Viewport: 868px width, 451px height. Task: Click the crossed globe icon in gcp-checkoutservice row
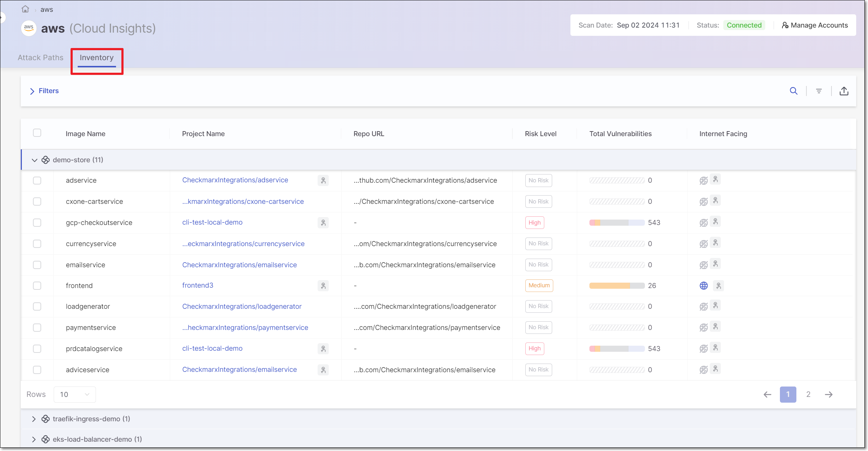coord(704,223)
